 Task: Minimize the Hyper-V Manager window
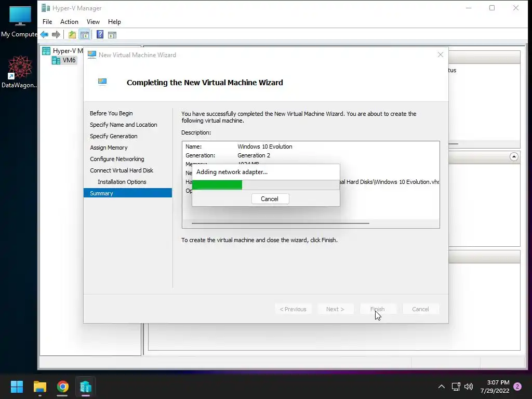469,8
